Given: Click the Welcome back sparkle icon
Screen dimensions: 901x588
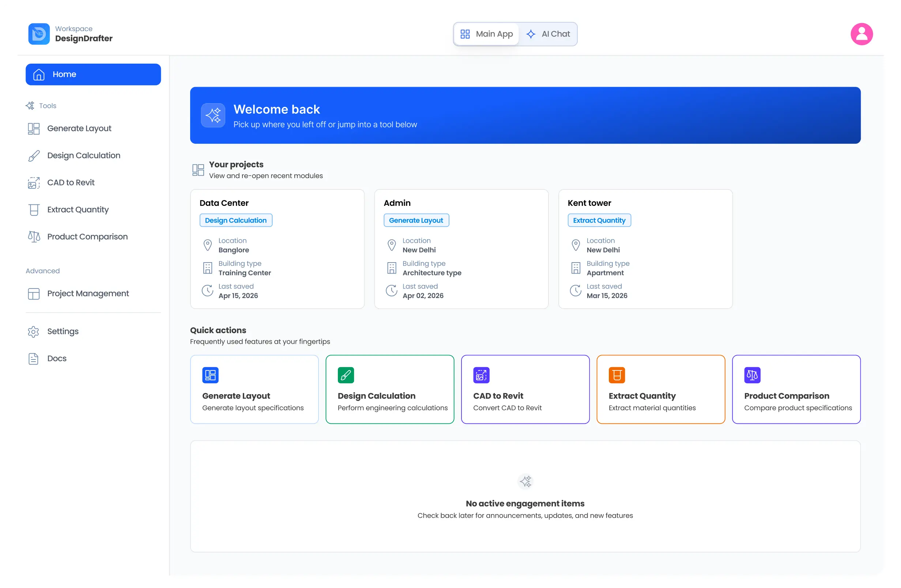Looking at the screenshot, I should tap(213, 116).
